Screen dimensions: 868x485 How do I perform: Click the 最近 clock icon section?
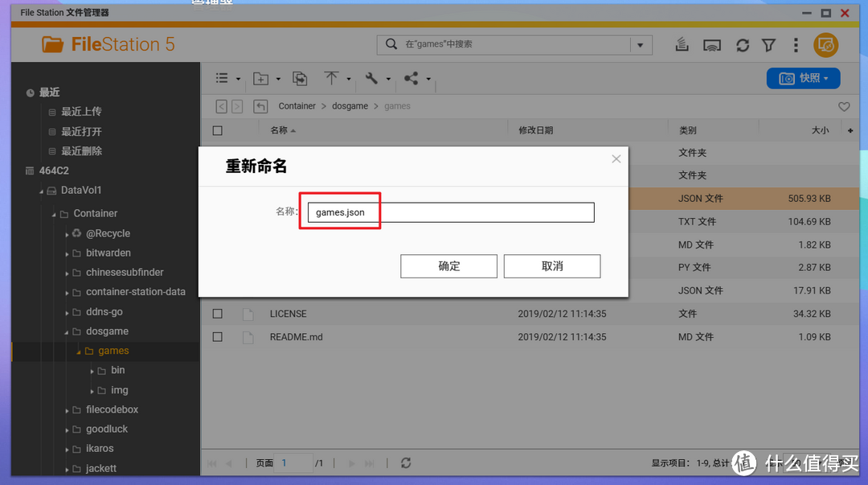click(30, 92)
